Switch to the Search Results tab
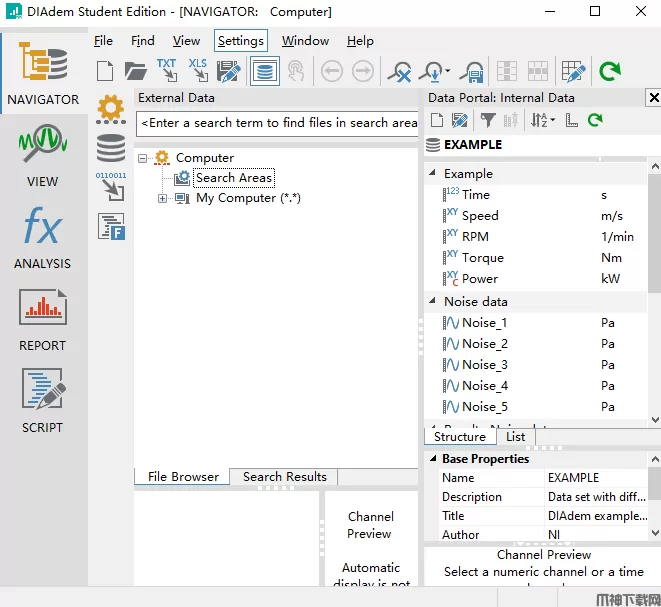Image resolution: width=661 pixels, height=607 pixels. pos(284,477)
